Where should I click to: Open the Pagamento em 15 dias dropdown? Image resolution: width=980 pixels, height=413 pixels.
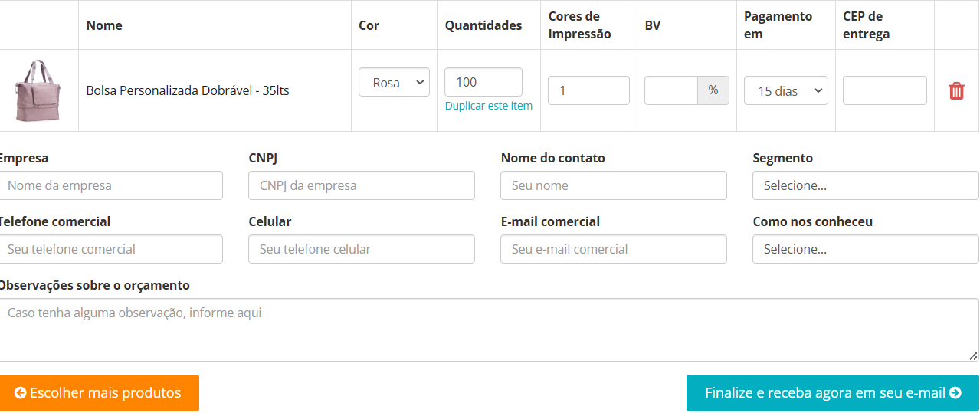tap(786, 90)
